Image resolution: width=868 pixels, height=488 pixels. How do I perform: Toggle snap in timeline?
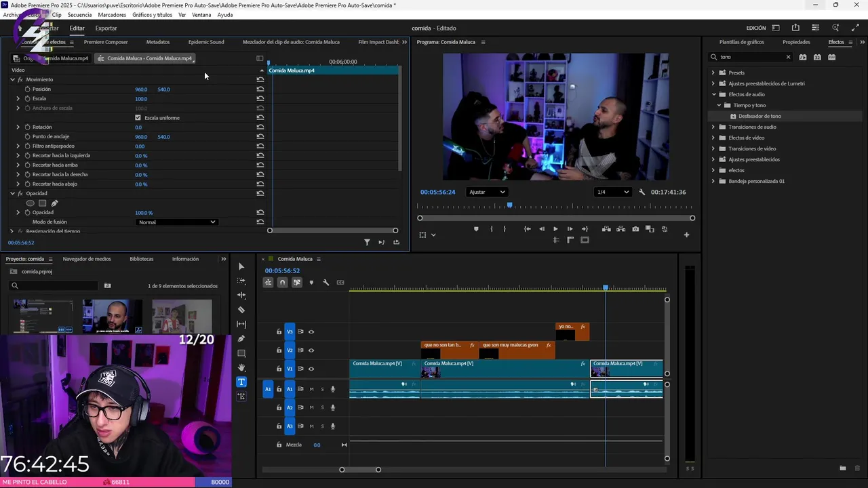282,282
